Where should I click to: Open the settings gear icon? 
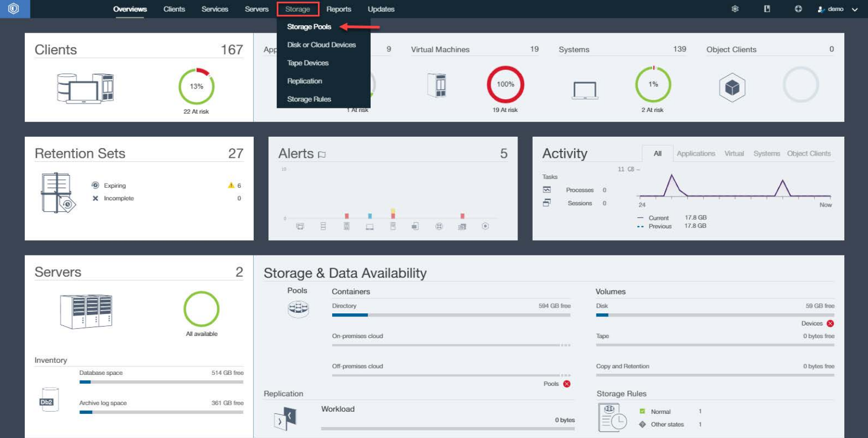[735, 9]
